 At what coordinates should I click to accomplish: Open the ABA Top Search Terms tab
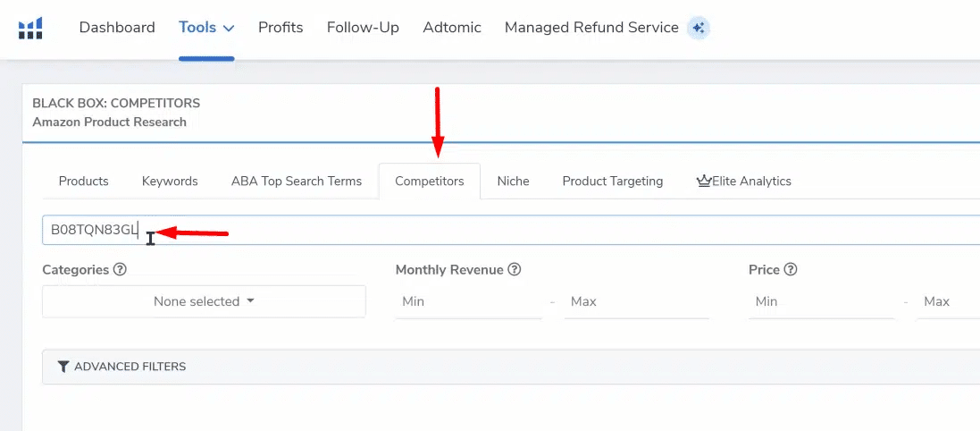(x=297, y=181)
